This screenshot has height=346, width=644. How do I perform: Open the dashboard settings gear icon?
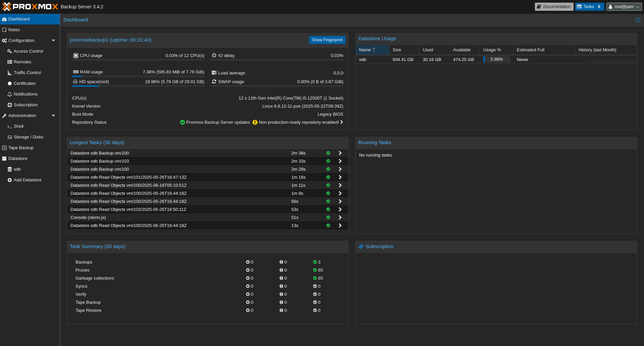pyautogui.click(x=638, y=20)
